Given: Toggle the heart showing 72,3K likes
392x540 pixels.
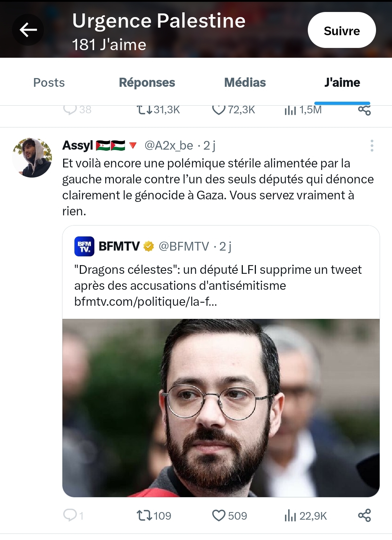Looking at the screenshot, I should pyautogui.click(x=219, y=110).
